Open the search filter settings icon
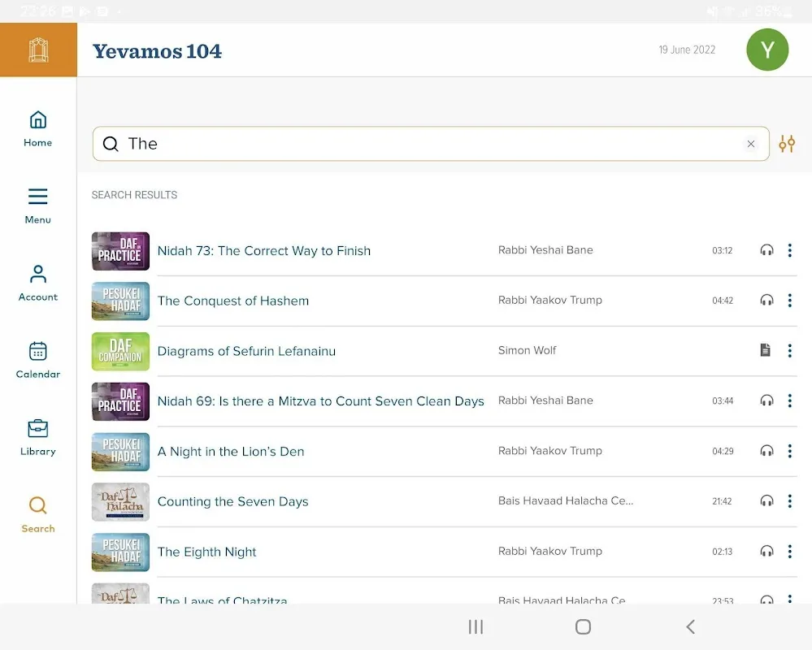This screenshot has height=650, width=812. coord(786,144)
